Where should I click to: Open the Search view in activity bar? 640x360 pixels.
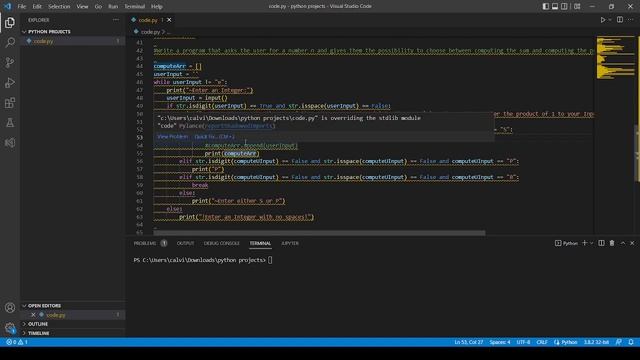[10, 42]
